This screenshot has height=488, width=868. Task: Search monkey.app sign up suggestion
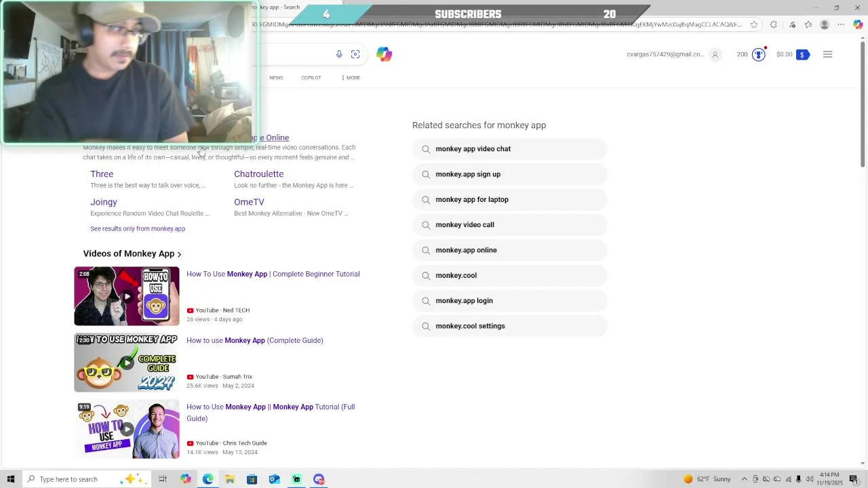click(509, 174)
